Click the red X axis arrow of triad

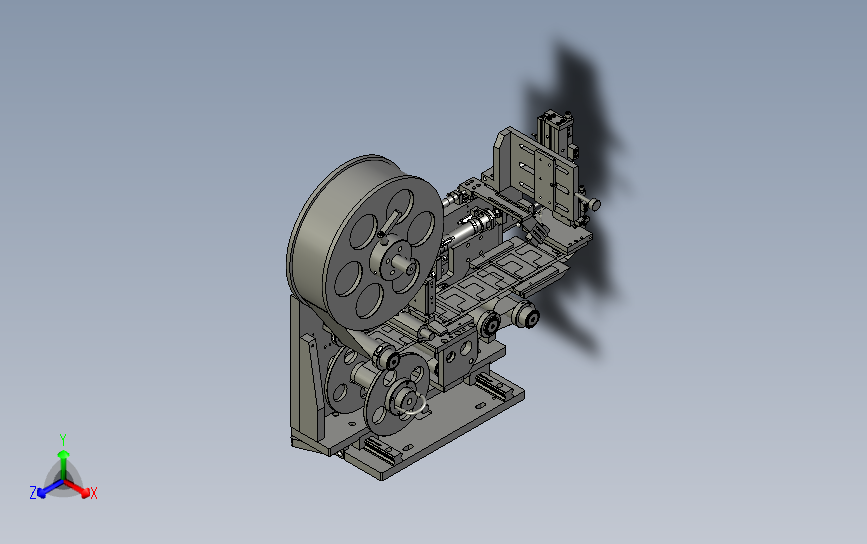(79, 489)
